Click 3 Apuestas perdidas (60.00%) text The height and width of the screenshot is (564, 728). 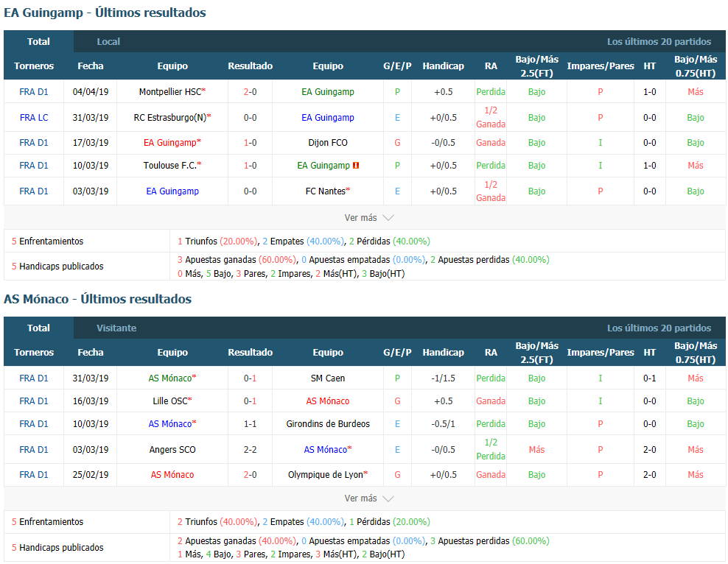click(x=490, y=541)
